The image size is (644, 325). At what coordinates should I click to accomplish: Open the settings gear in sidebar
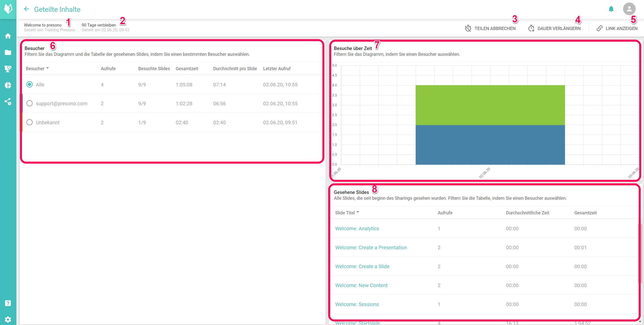(8, 319)
